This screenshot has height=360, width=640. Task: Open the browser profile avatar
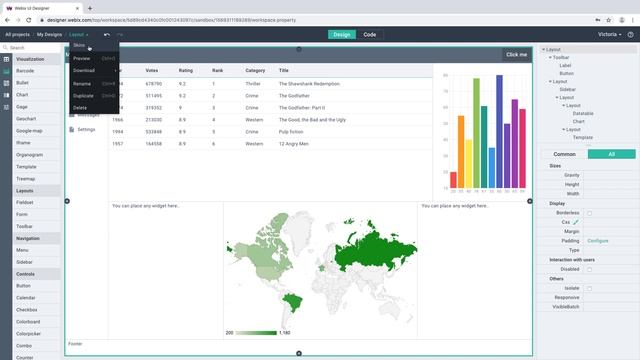click(x=622, y=20)
